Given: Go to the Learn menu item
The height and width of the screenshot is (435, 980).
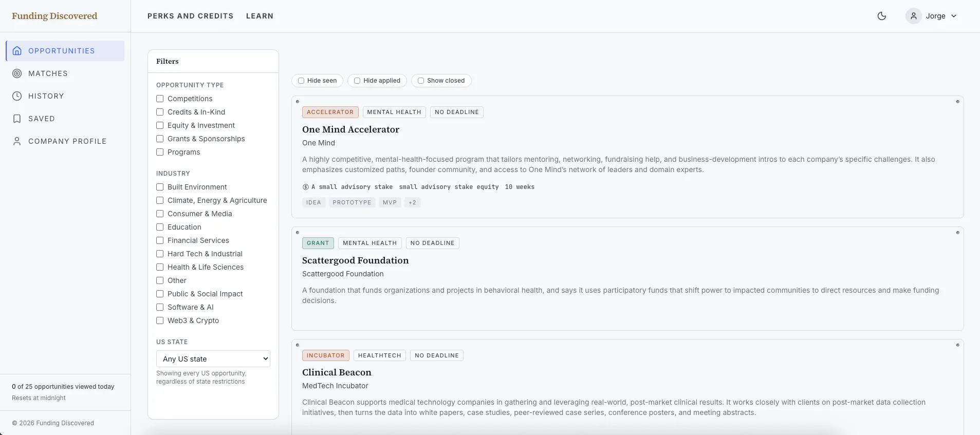Looking at the screenshot, I should click(260, 16).
